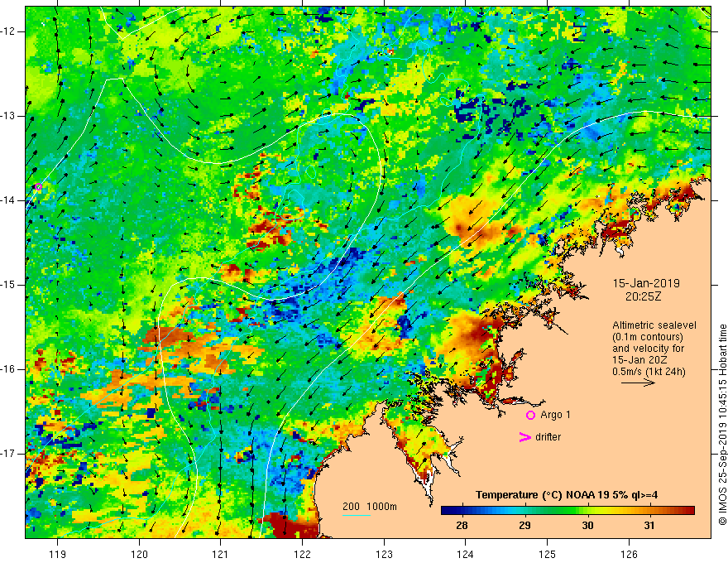Viewport: 728px width, 563px height.
Task: Click the longitude axis label 123
Action: coord(384,554)
